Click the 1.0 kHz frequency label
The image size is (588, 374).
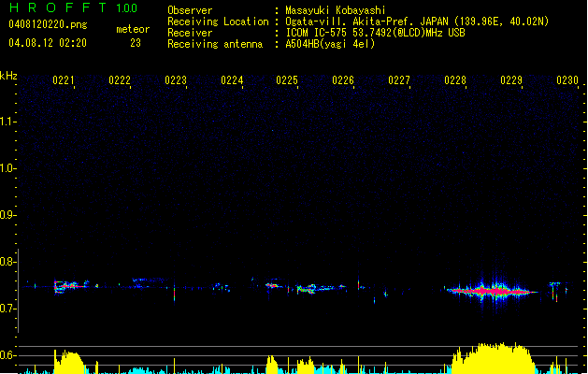(x=7, y=168)
